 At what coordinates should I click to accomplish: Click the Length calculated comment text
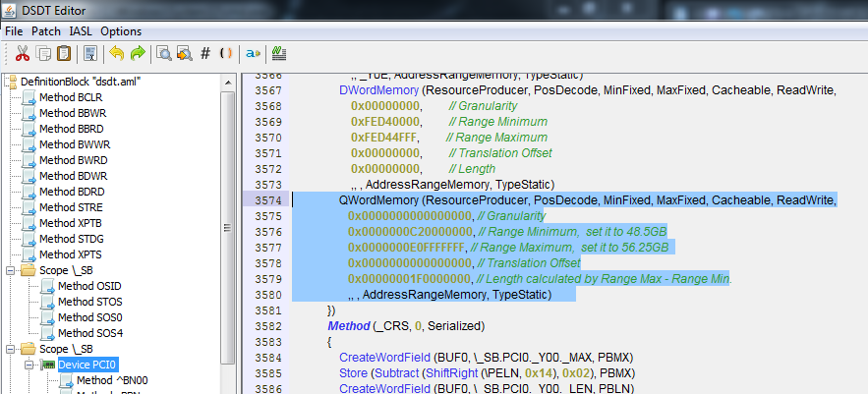pyautogui.click(x=604, y=279)
